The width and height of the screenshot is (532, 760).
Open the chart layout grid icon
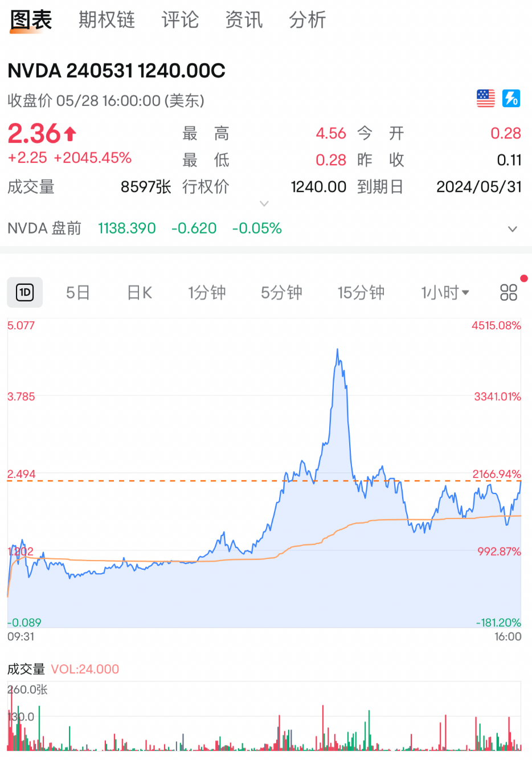[x=509, y=293]
